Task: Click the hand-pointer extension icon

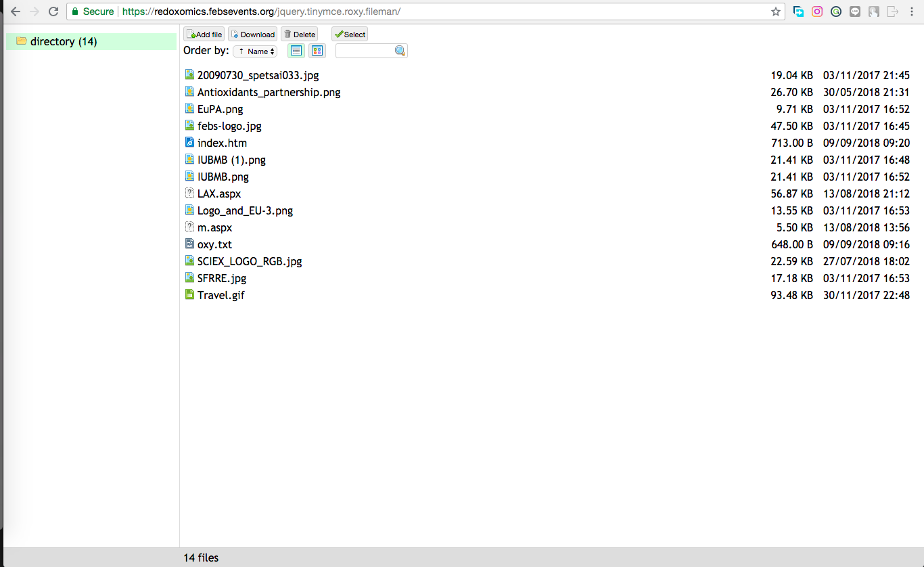Action: [874, 12]
